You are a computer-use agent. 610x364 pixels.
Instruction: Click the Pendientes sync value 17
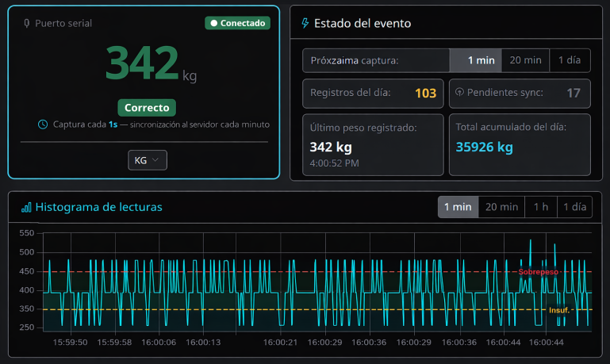pyautogui.click(x=574, y=93)
